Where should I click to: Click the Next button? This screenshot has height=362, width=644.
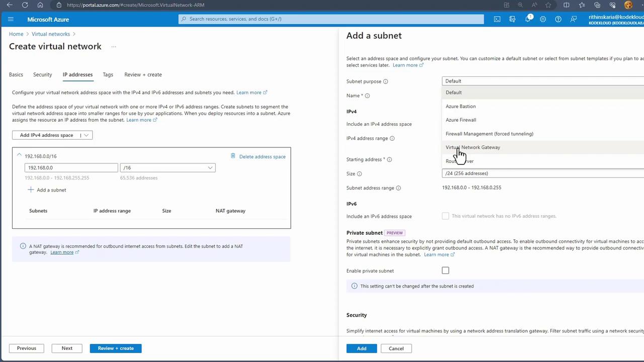coord(67,348)
